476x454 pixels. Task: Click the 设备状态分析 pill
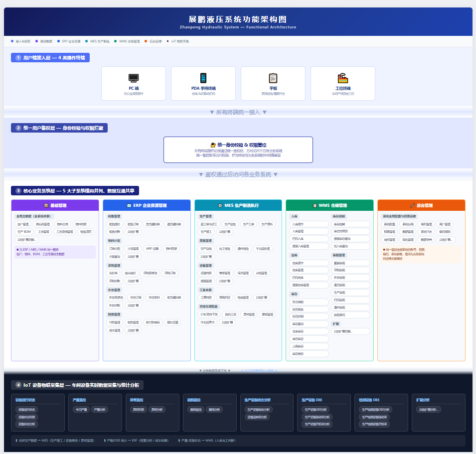click(x=27, y=424)
